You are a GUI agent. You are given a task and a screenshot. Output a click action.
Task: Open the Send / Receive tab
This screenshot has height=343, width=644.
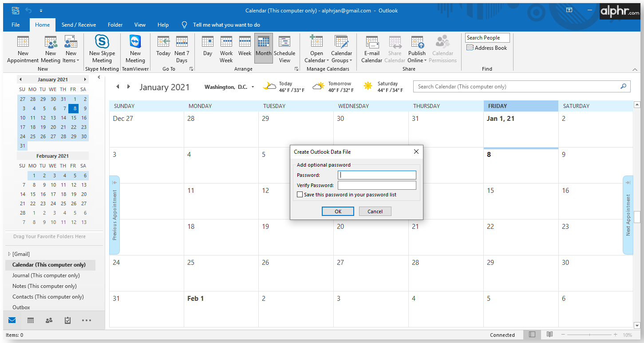pyautogui.click(x=79, y=25)
